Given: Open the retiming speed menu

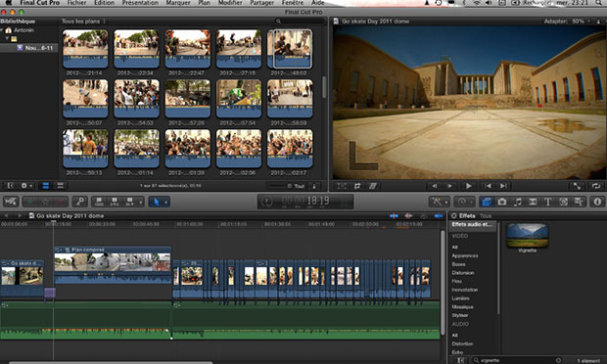Looking at the screenshot, I should click(x=464, y=202).
